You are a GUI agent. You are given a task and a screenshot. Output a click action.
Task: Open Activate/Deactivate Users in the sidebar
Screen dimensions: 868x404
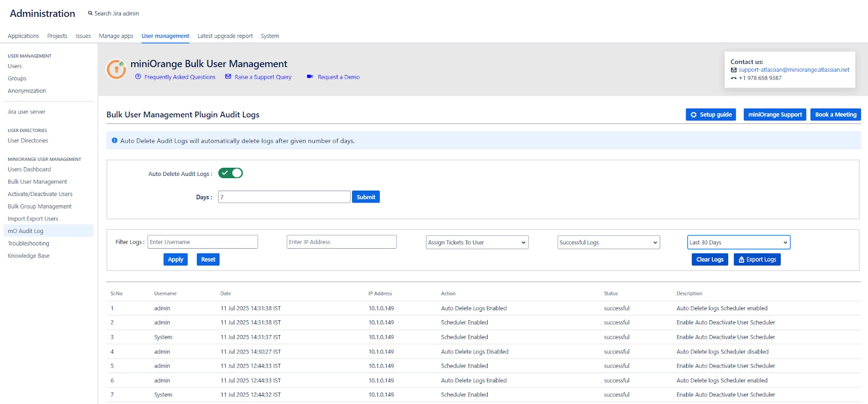40,194
